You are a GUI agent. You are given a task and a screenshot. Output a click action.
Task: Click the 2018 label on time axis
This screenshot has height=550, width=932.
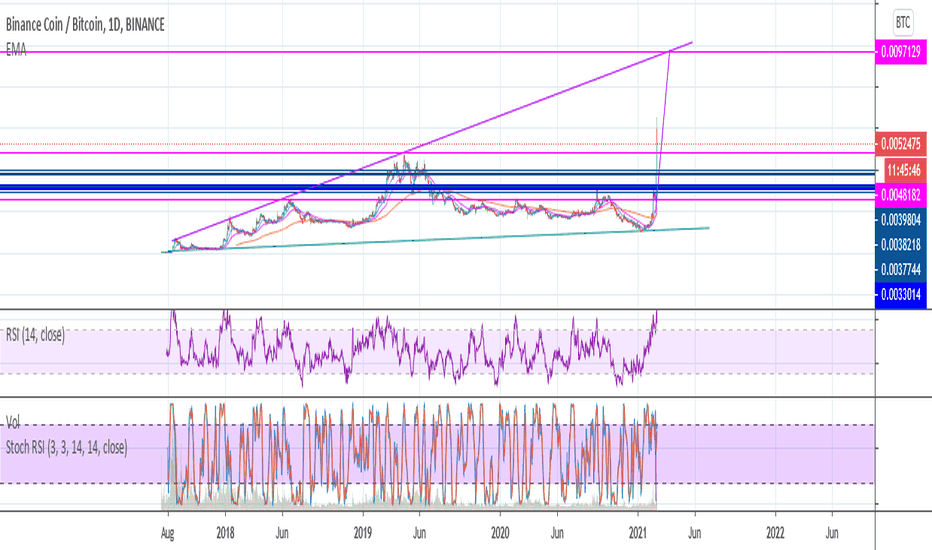[x=225, y=533]
